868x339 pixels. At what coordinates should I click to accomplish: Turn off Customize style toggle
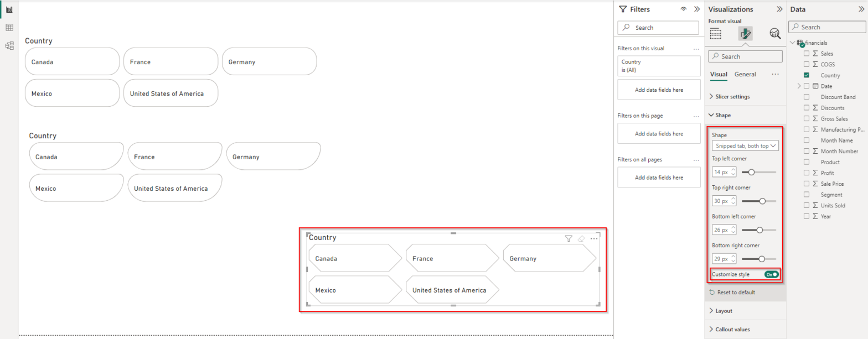(772, 274)
